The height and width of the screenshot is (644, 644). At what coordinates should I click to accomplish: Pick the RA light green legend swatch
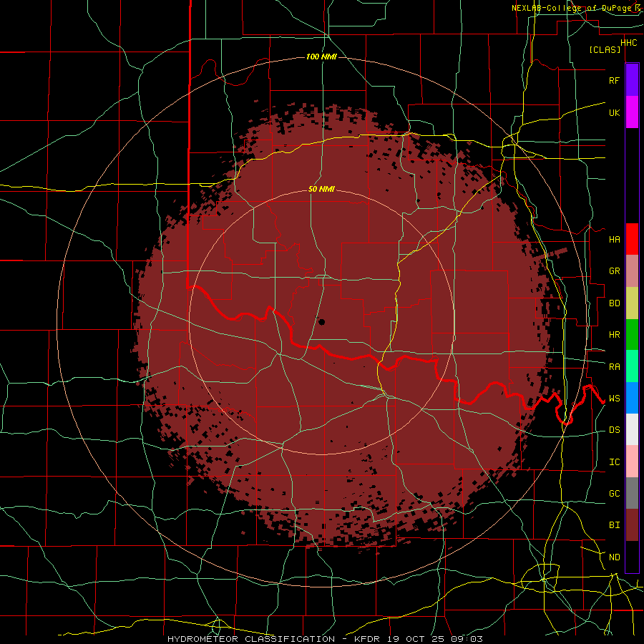(x=632, y=366)
